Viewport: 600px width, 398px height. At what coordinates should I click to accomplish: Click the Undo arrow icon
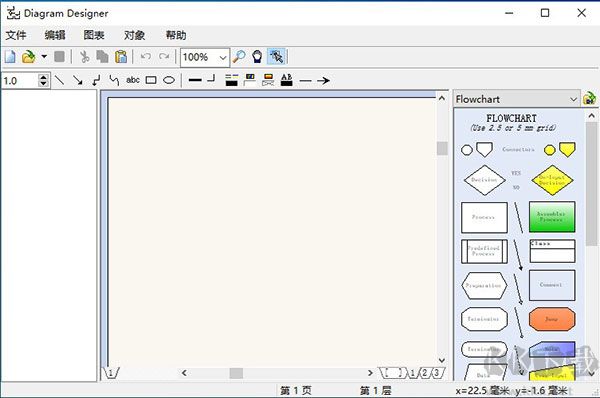coord(145,57)
